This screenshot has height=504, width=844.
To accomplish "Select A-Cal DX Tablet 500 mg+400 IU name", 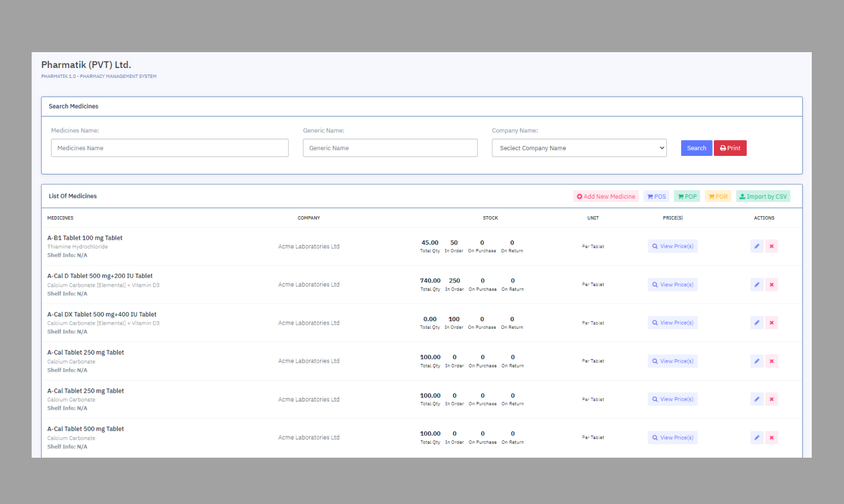I will coord(102,315).
